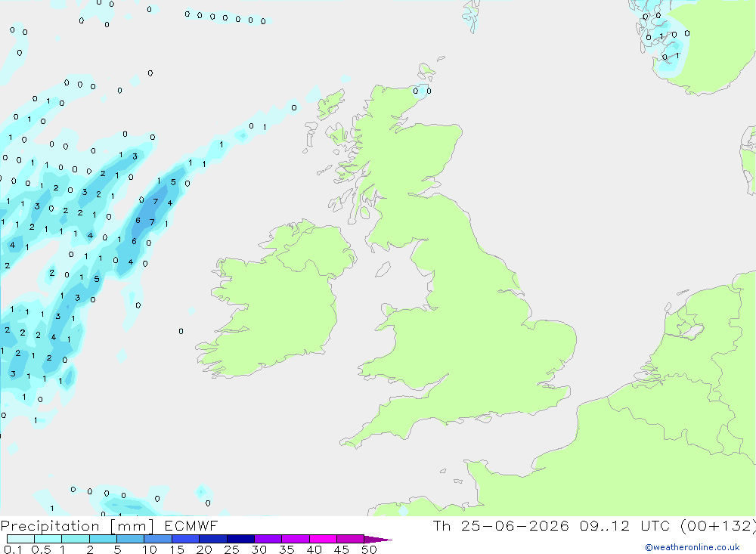Select the 40–45 mm legend color
The image size is (756, 554).
[323, 539]
